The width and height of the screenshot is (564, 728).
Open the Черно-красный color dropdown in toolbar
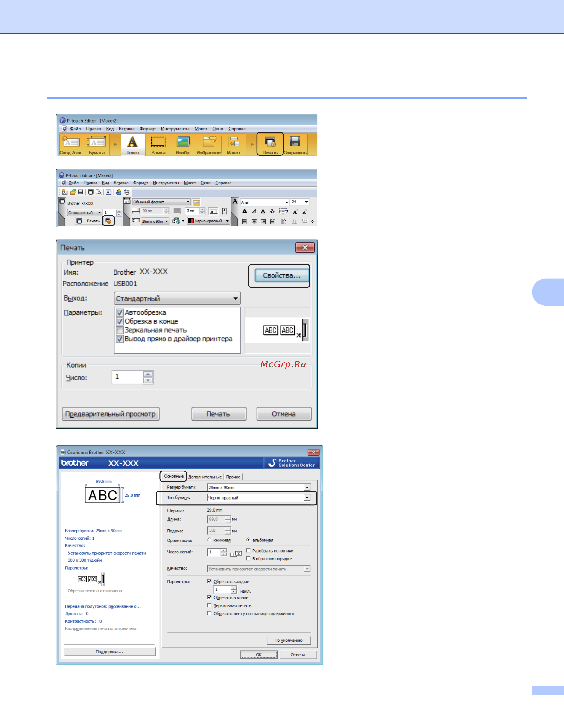click(x=209, y=221)
